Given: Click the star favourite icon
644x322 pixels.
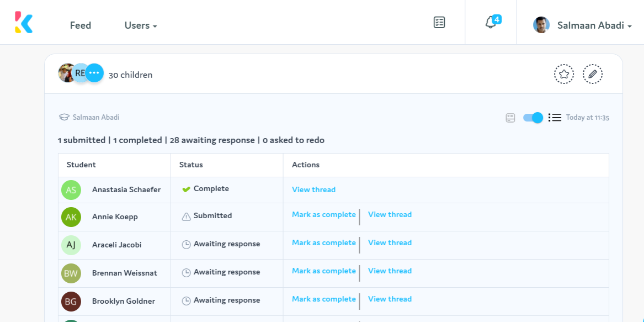Looking at the screenshot, I should [x=564, y=75].
